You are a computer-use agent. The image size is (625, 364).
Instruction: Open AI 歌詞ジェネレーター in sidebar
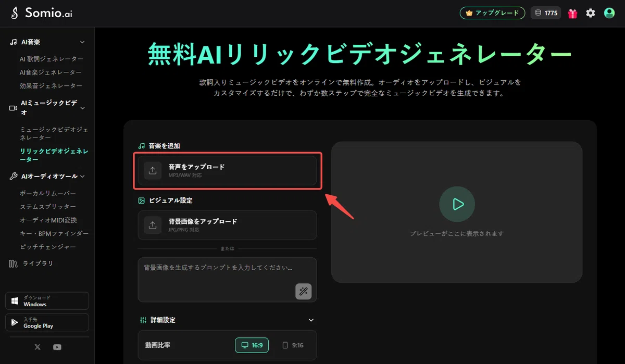tap(51, 59)
